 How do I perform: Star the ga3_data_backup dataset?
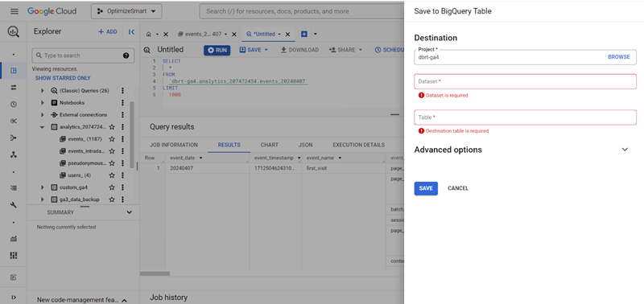coord(111,199)
